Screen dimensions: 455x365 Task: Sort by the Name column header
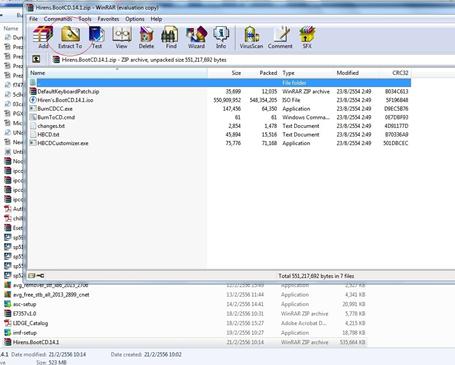pos(118,73)
